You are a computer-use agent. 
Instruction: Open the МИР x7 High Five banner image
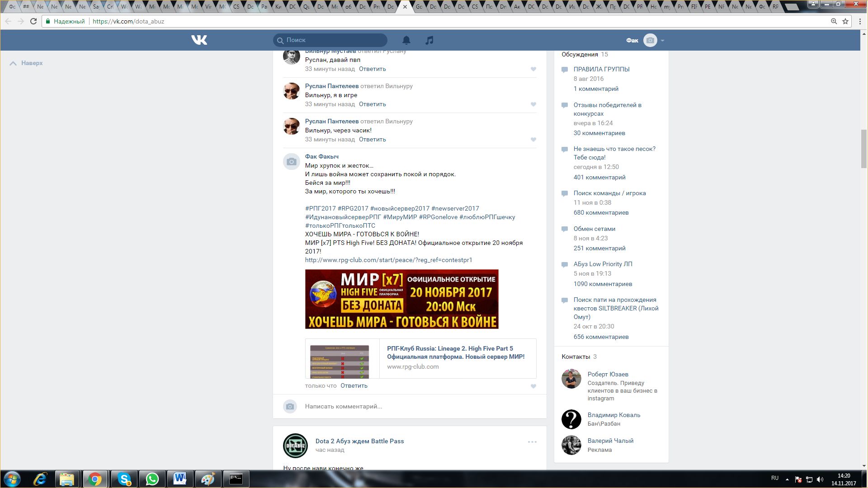402,299
